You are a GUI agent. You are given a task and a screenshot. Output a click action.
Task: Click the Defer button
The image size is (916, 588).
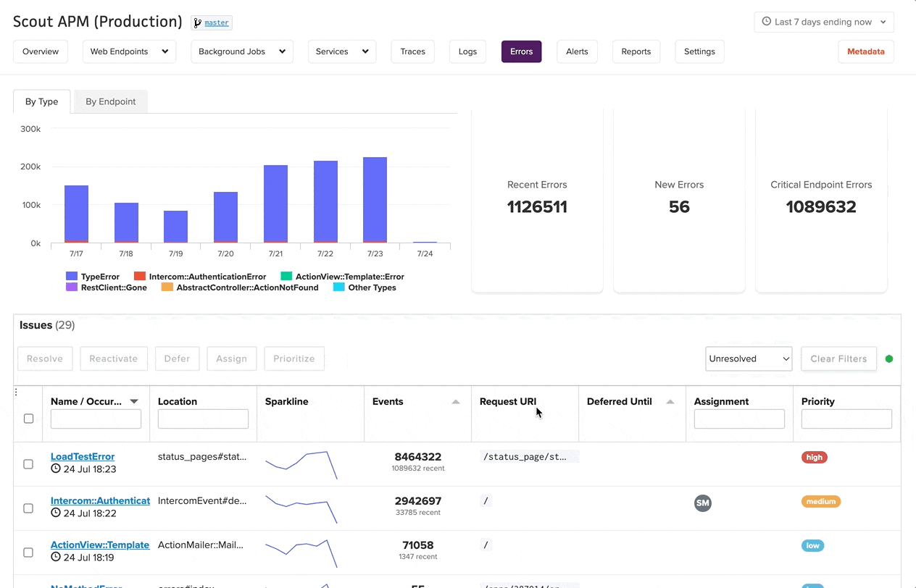pos(177,358)
